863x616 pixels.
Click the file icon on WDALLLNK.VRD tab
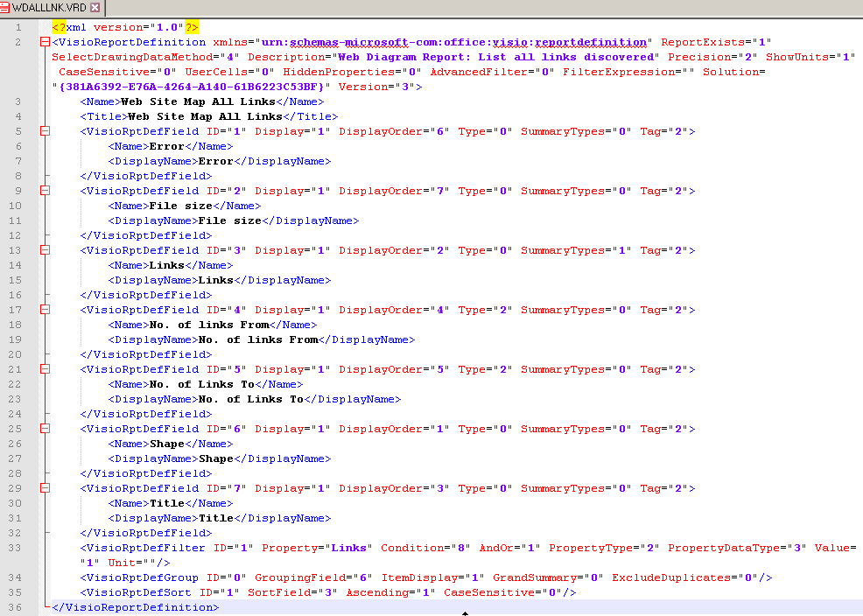pos(4,8)
